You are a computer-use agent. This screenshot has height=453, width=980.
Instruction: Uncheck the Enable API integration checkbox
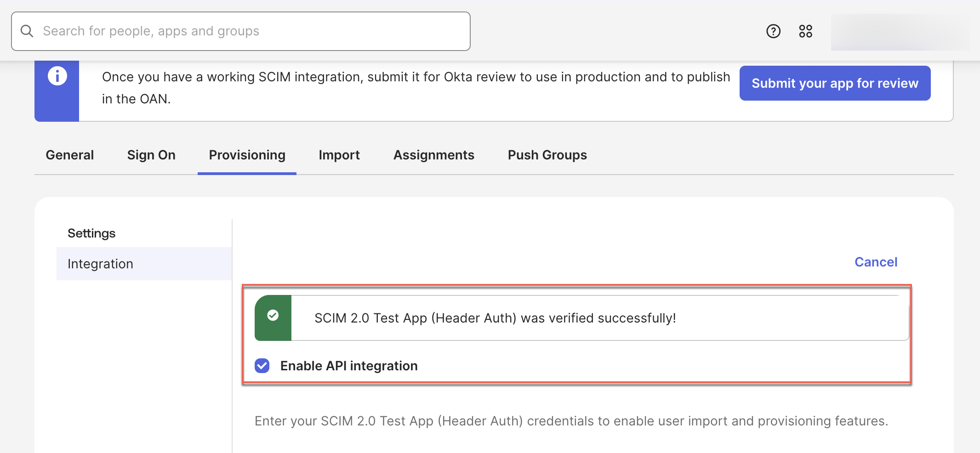(262, 366)
